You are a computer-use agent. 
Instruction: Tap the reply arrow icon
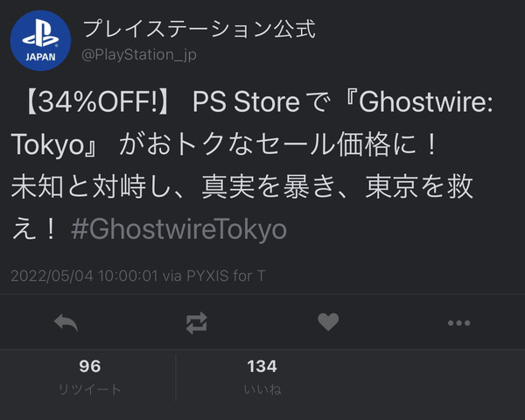click(x=66, y=323)
